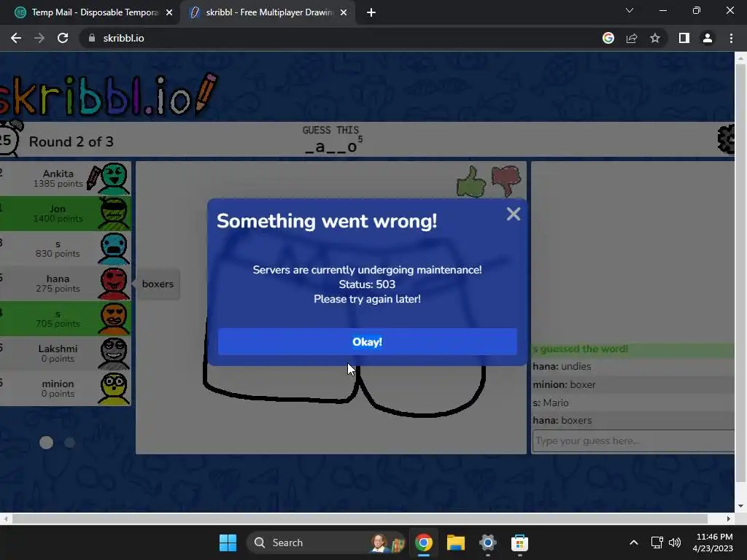Select the larger white page dot
This screenshot has width=747, height=560.
(46, 443)
